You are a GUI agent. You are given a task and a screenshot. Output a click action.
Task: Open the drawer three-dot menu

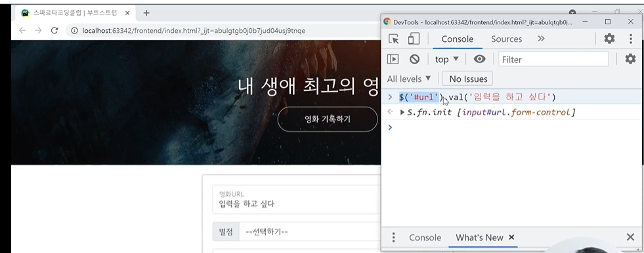[393, 237]
